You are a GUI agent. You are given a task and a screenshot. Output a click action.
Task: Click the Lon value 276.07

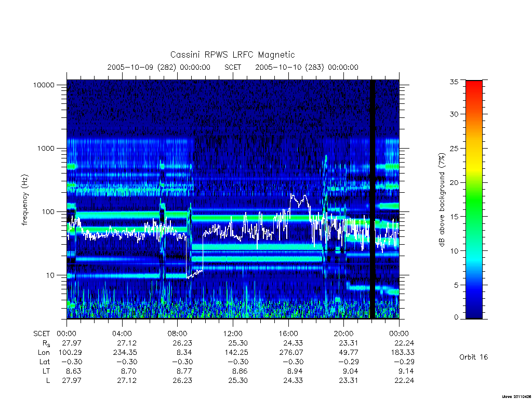coord(291,353)
